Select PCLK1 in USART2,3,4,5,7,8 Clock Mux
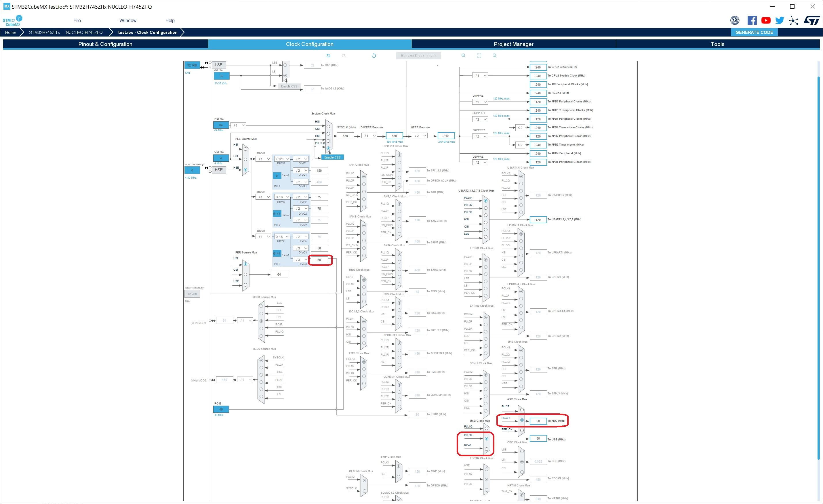 coord(486,201)
